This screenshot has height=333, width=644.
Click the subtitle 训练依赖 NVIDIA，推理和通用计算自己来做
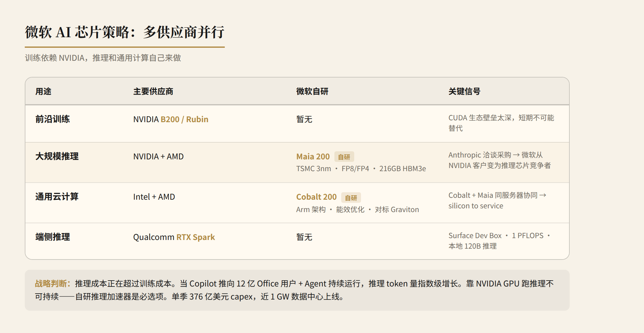(103, 58)
